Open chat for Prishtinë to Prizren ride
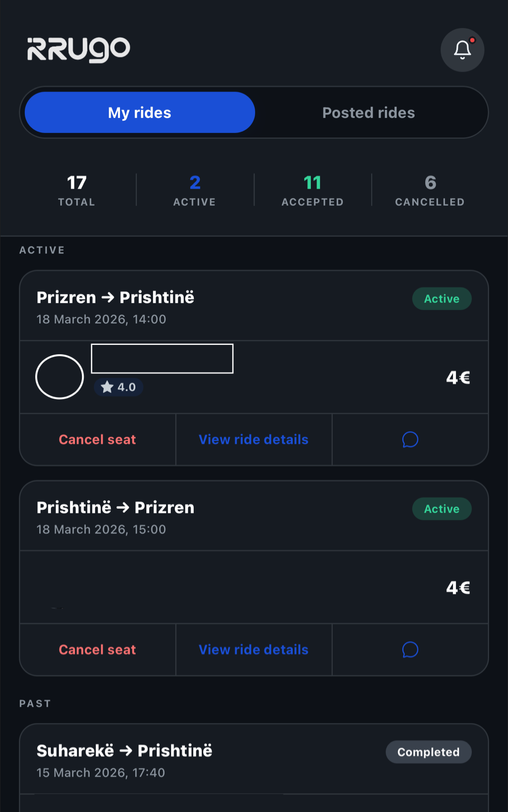The width and height of the screenshot is (508, 812). pos(410,649)
